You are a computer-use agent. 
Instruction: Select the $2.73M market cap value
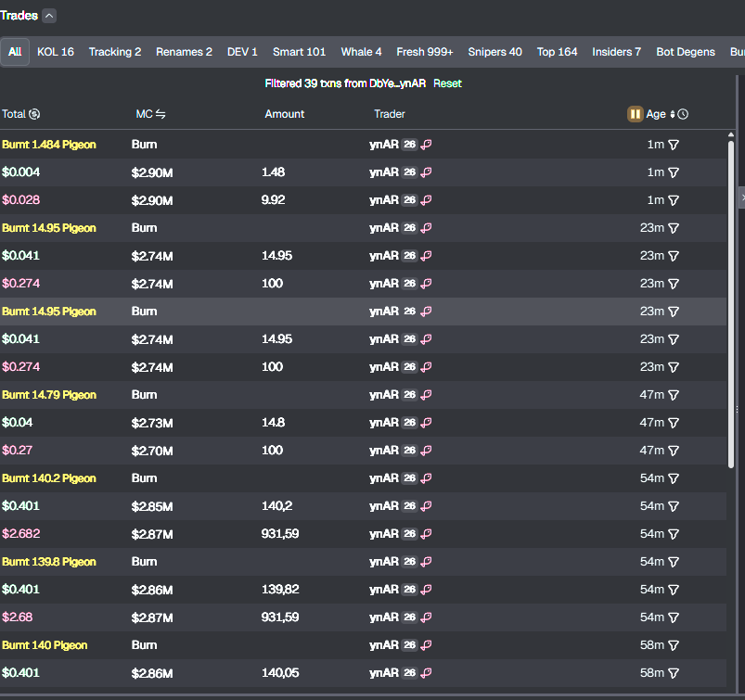click(x=152, y=423)
